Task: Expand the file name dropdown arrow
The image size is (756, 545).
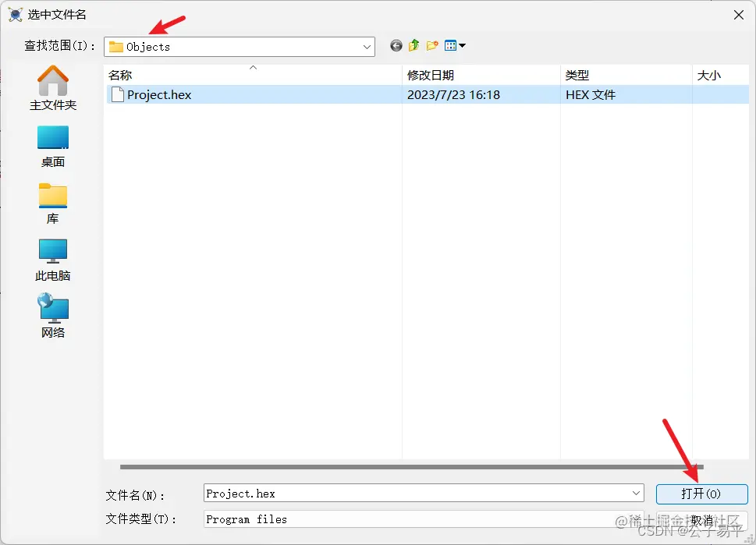Action: pyautogui.click(x=636, y=493)
